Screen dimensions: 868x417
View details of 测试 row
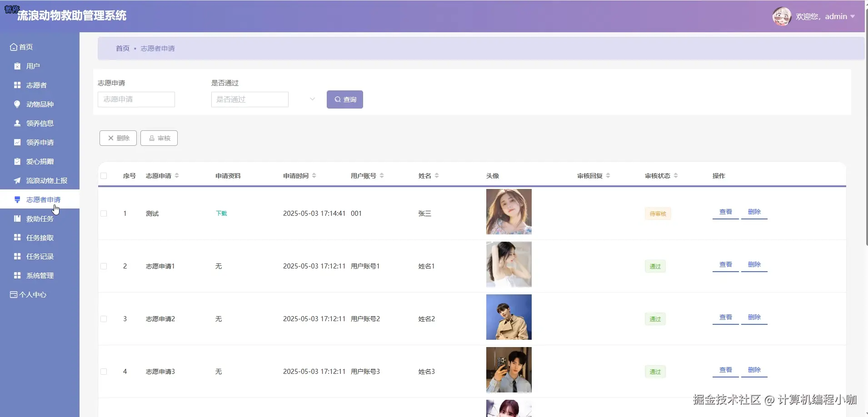726,212
